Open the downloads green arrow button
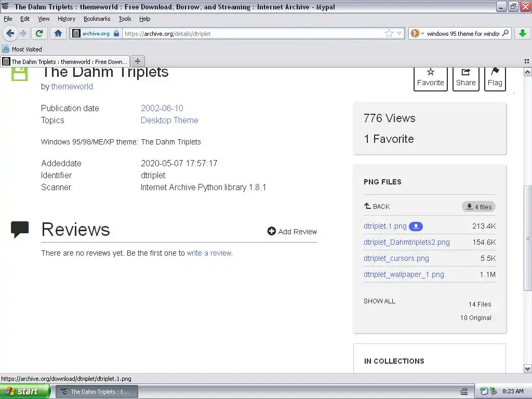Image resolution: width=532 pixels, height=399 pixels. coord(523,33)
